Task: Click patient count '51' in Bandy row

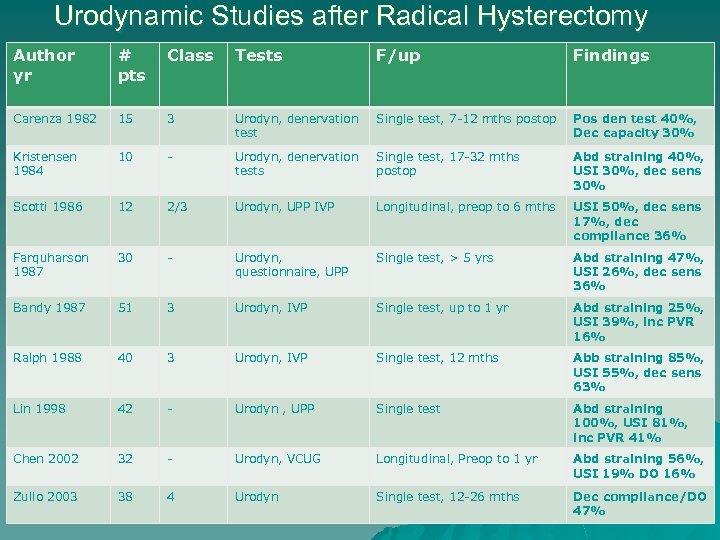Action: (125, 308)
